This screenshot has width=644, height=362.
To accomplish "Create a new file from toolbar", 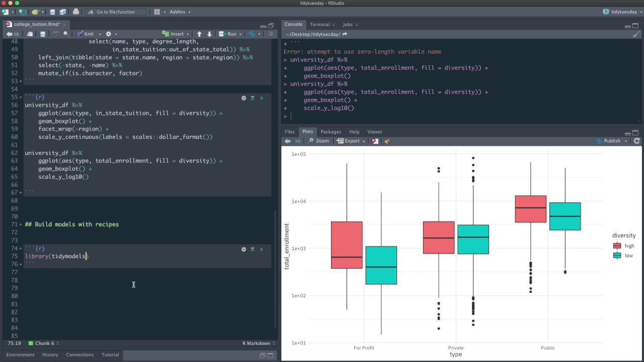I will point(5,12).
